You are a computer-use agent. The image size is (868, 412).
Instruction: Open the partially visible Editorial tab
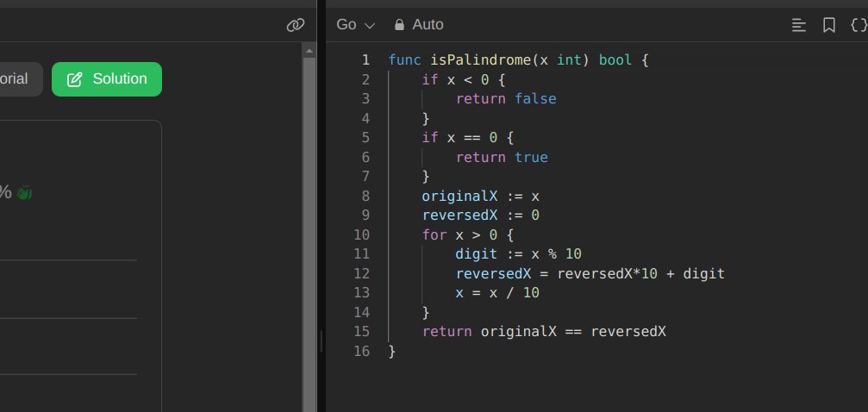(x=21, y=79)
